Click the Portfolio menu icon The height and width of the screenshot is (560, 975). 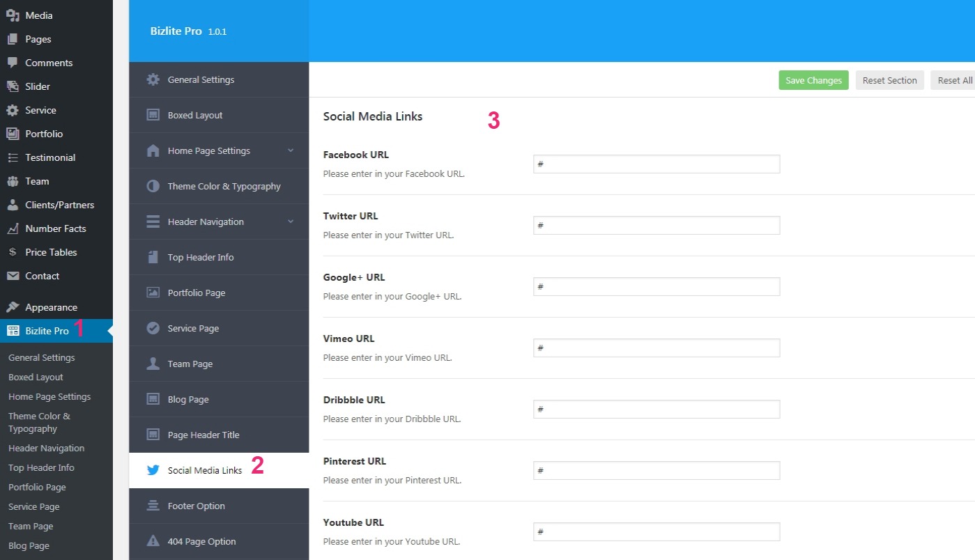click(13, 134)
